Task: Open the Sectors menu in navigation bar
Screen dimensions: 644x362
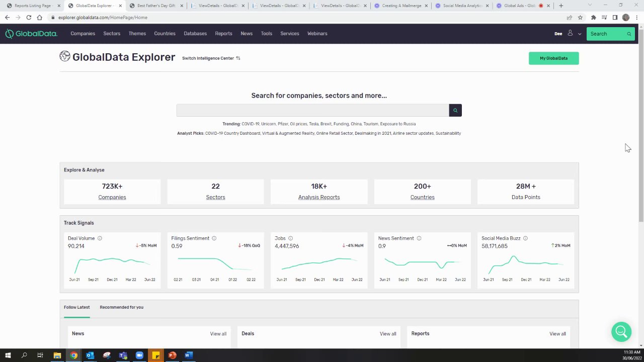Action: 112,34
